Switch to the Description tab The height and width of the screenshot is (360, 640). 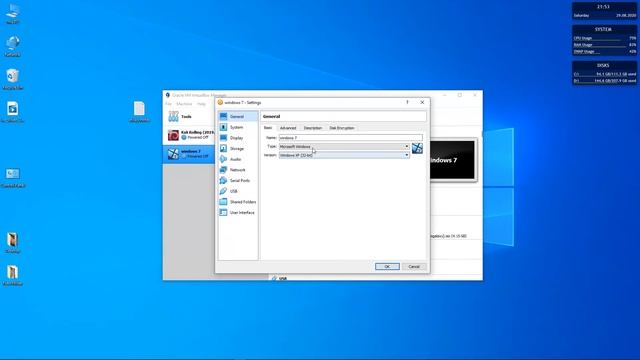313,128
